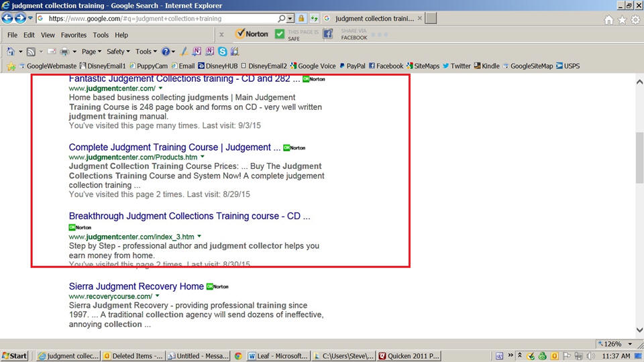Open Complete Judgment Training Course result

pos(174,147)
